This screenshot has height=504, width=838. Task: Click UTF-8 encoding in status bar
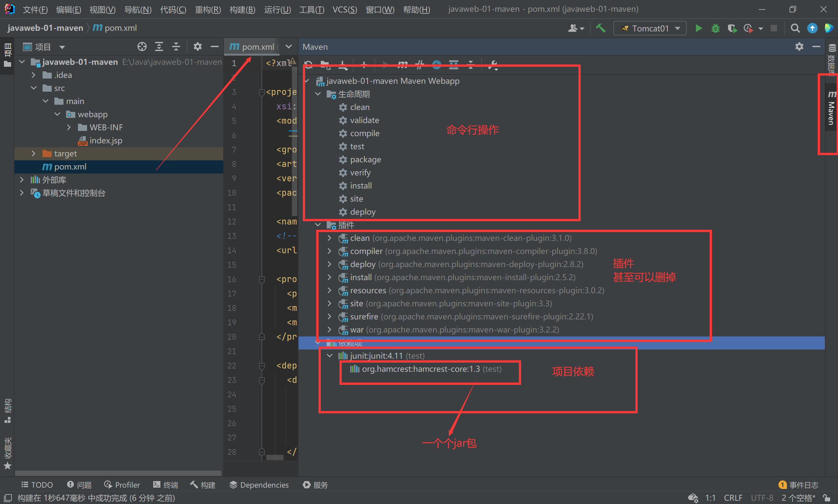click(x=762, y=497)
